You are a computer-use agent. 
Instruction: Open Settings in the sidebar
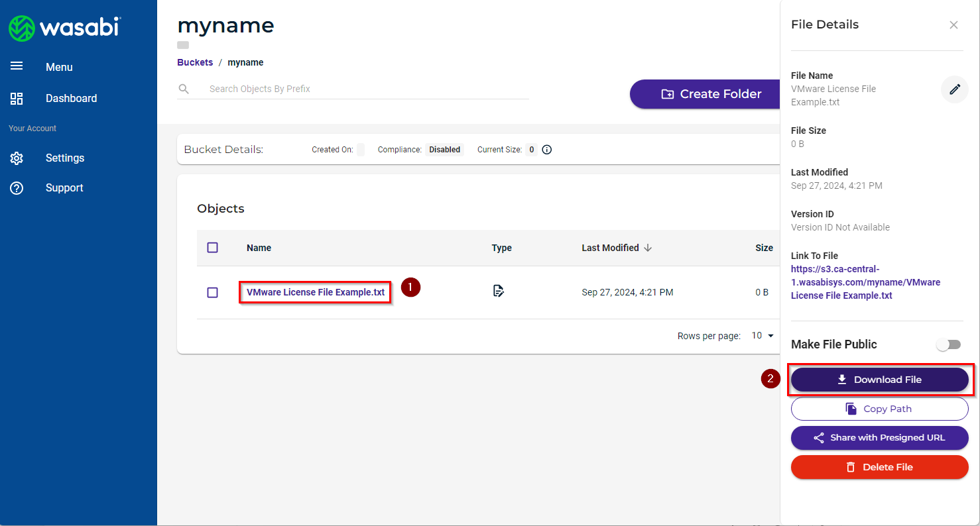click(65, 158)
